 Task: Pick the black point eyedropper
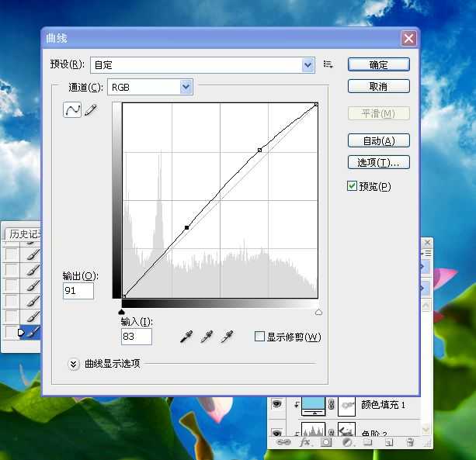[186, 337]
